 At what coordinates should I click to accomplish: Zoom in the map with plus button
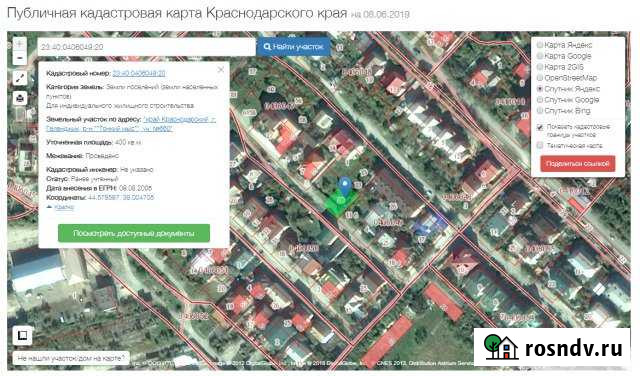[x=20, y=44]
